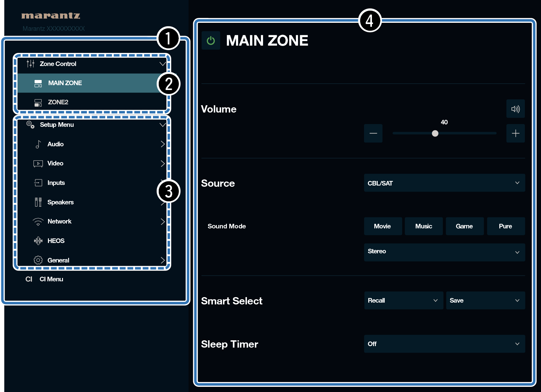Choose the Movie sound mode button

pos(383,226)
